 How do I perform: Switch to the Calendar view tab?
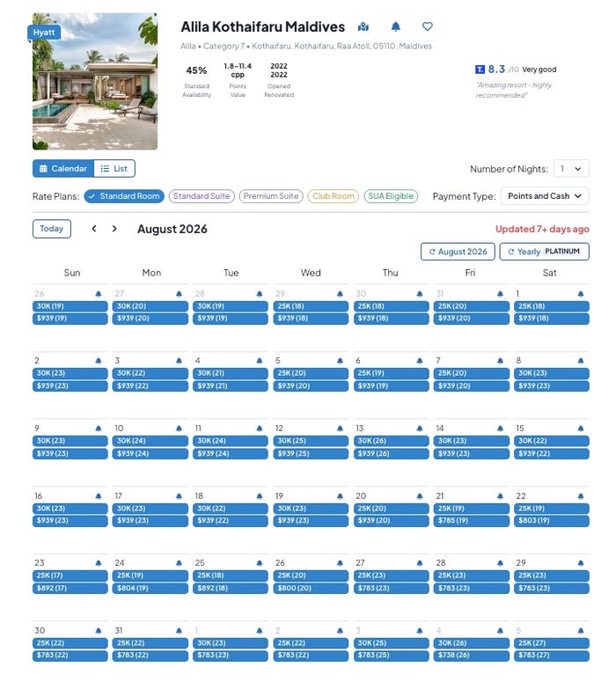pos(63,169)
